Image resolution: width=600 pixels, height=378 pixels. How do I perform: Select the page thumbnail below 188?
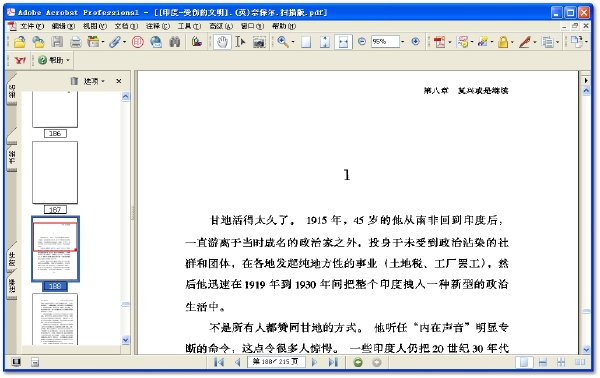click(x=55, y=319)
